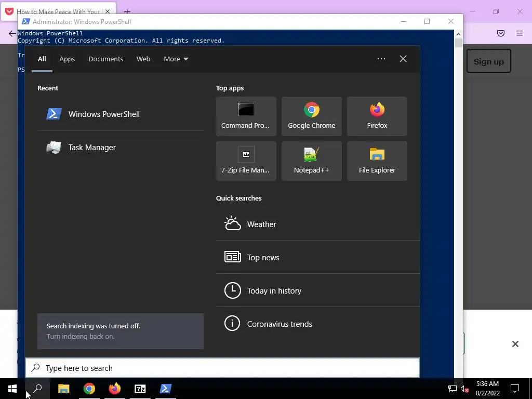Launch Command Prompt from Top apps
This screenshot has width=532, height=399.
pos(246,116)
